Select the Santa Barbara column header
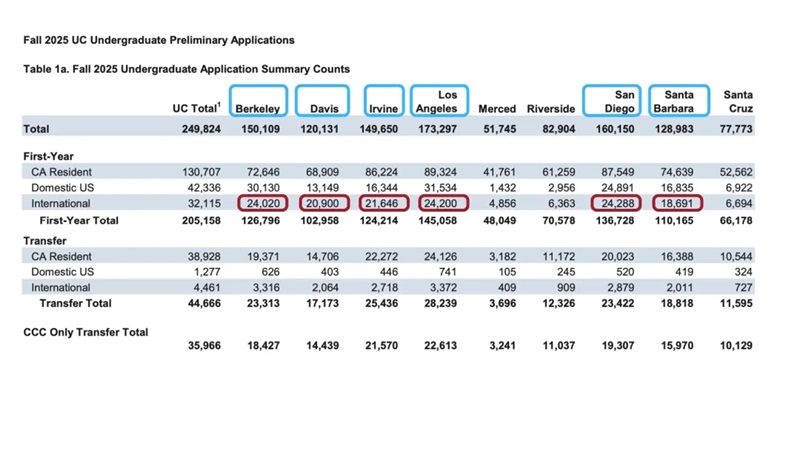 677,102
